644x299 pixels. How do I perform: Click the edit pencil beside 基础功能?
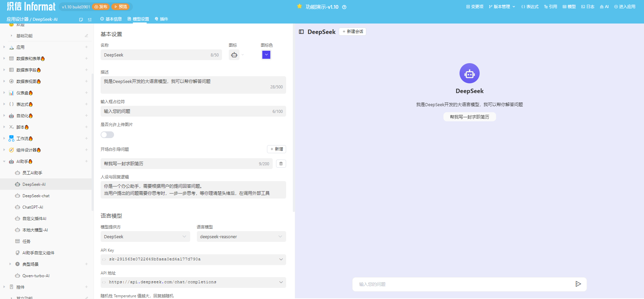coord(86,36)
